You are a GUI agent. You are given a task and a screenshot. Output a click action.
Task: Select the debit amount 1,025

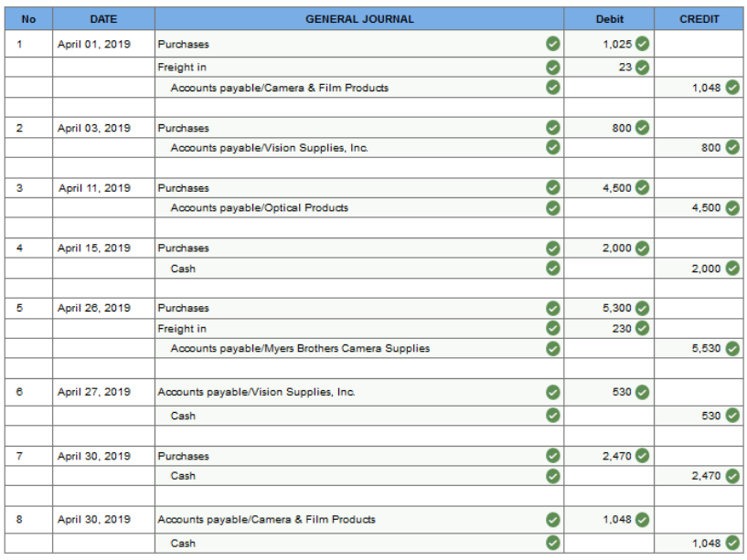(617, 44)
